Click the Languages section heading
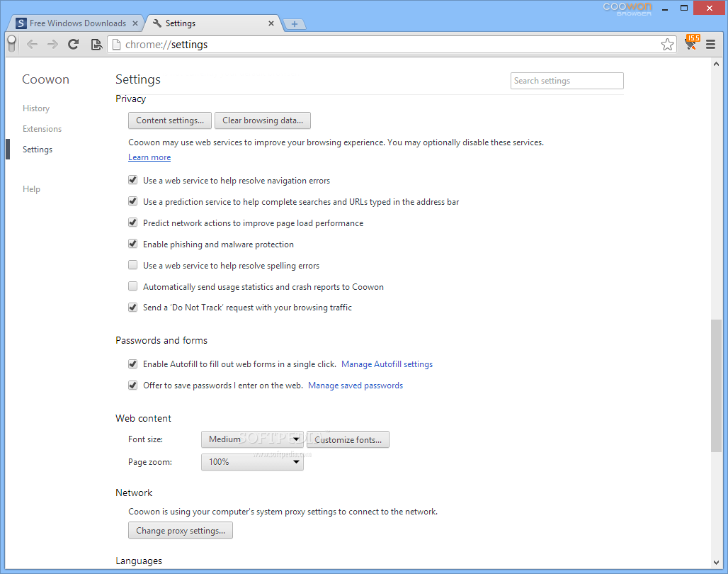The height and width of the screenshot is (574, 728). point(139,561)
